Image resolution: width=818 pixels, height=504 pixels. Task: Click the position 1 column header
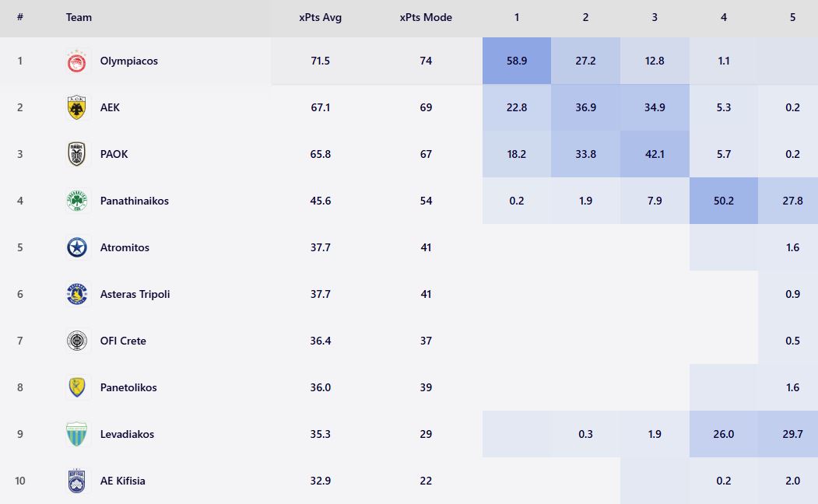517,17
